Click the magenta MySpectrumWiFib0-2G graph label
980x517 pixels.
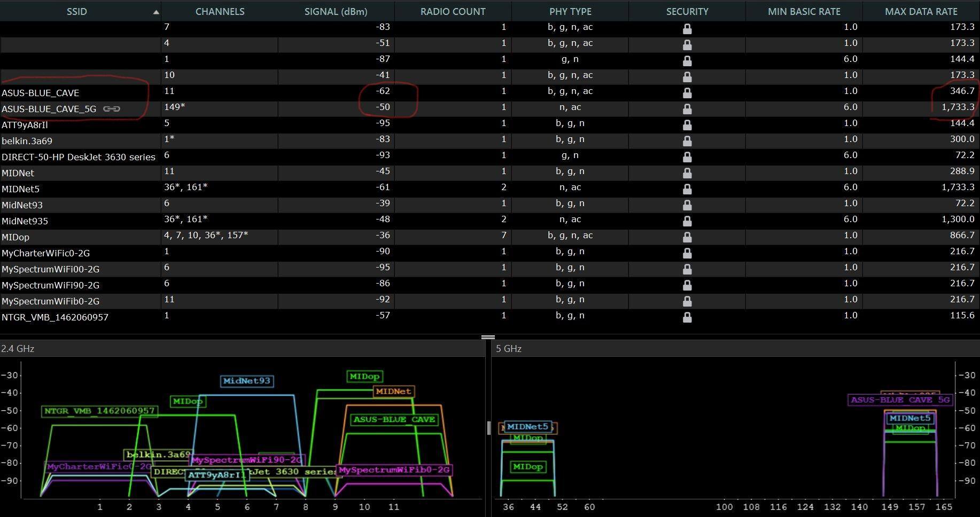click(394, 470)
